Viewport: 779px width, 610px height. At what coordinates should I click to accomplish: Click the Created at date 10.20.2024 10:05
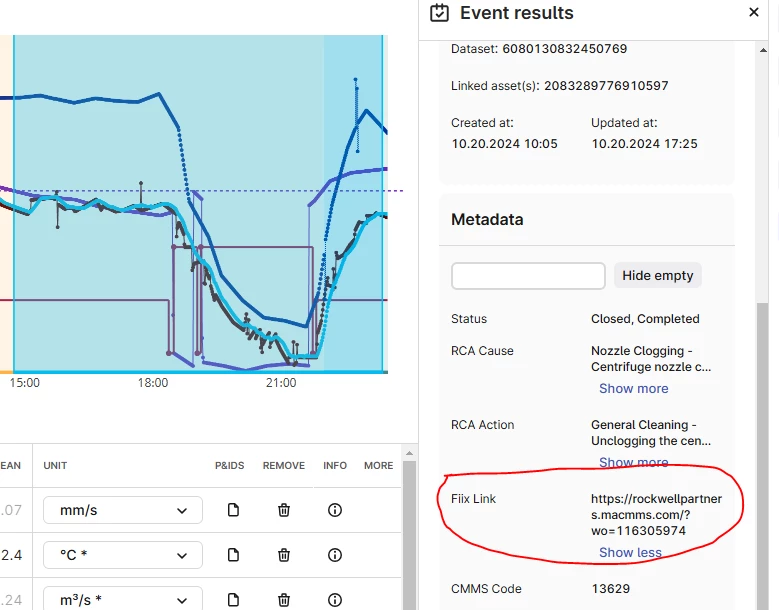[504, 144]
